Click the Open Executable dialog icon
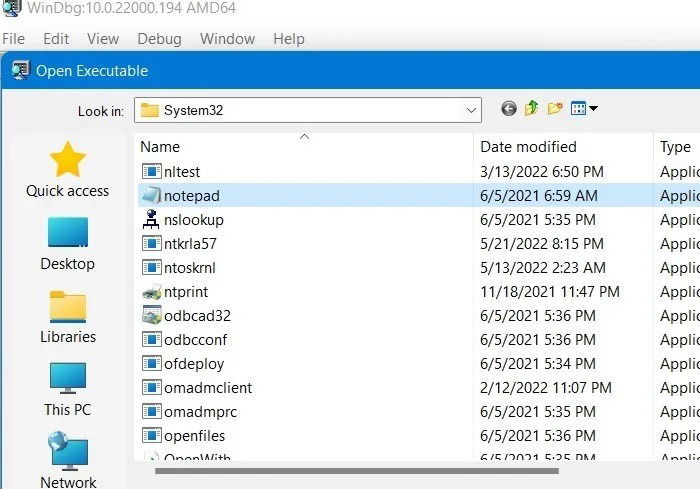The height and width of the screenshot is (489, 700). point(21,71)
